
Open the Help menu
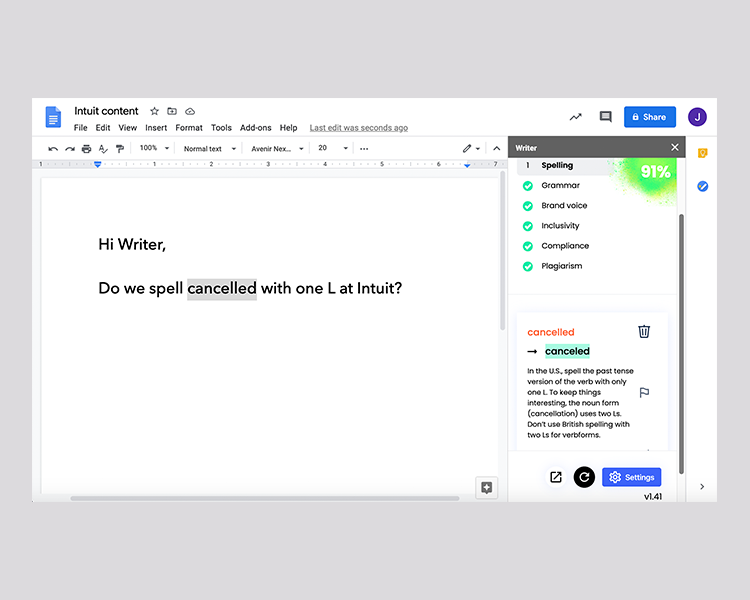pos(288,128)
